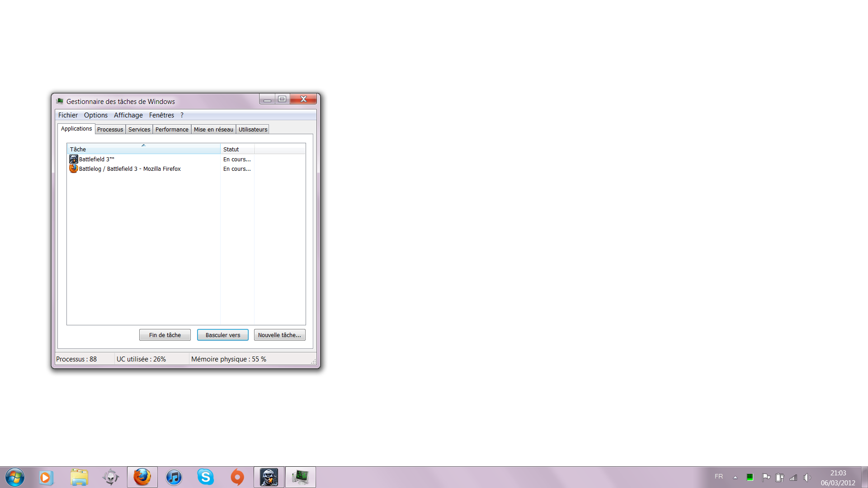Open the Affichage menu
The image size is (868, 488).
point(128,115)
